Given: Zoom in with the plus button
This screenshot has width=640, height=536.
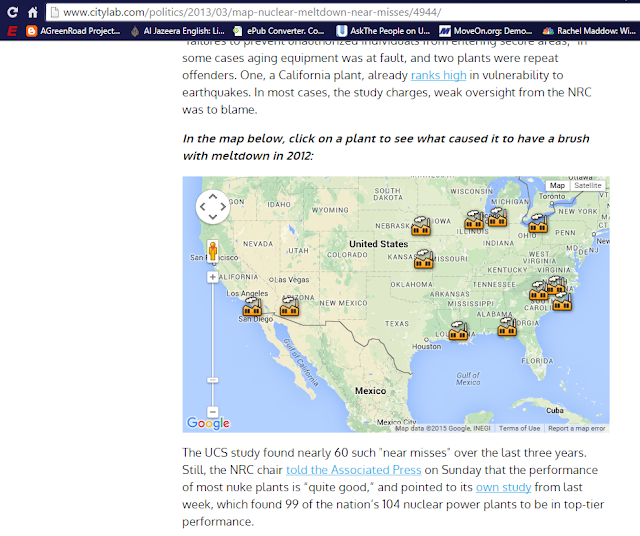Looking at the screenshot, I should pos(212,277).
